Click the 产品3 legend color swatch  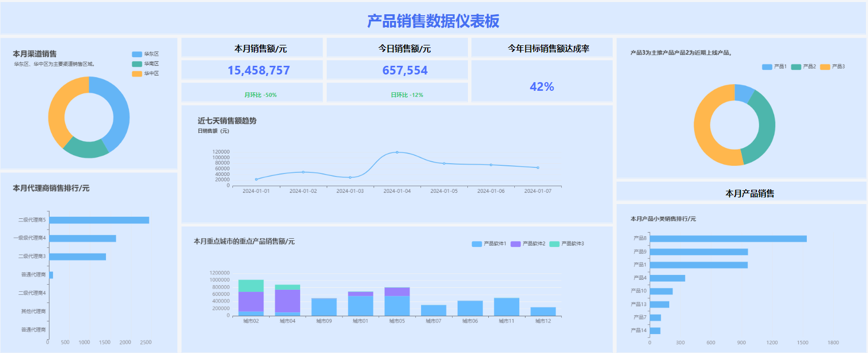pyautogui.click(x=825, y=67)
